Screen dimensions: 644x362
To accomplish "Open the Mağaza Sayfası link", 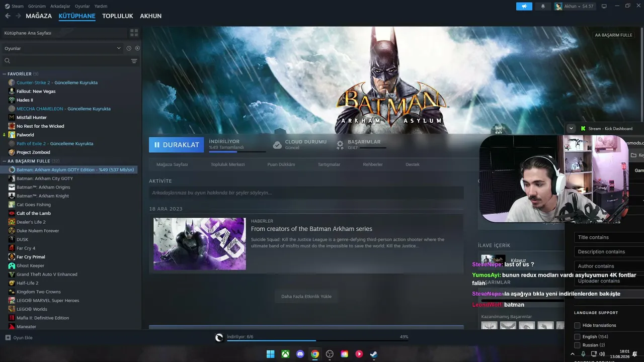I will 172,164.
